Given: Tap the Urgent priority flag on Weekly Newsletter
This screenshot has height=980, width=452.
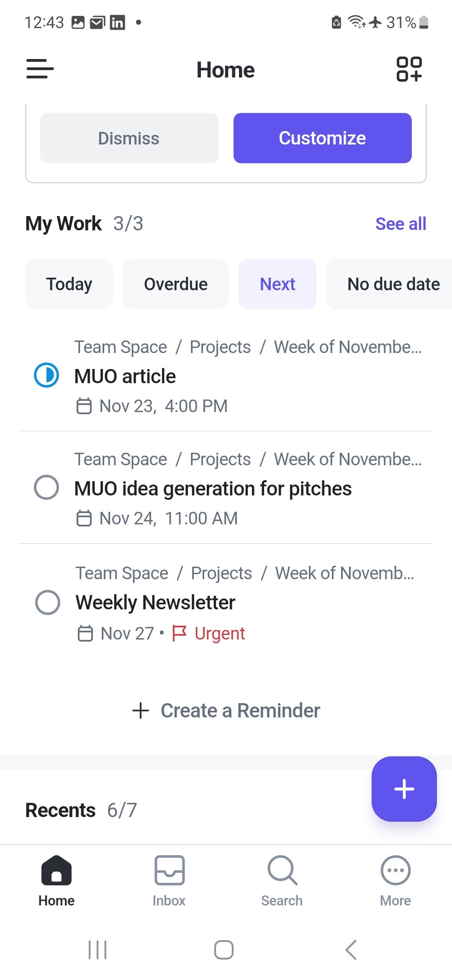Looking at the screenshot, I should pos(180,633).
